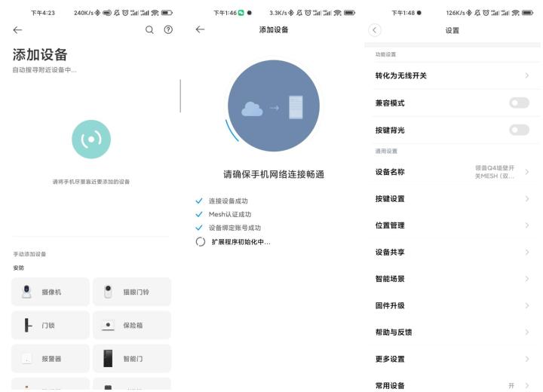
Task: Open 按键设置 menu item
Action: click(x=452, y=198)
